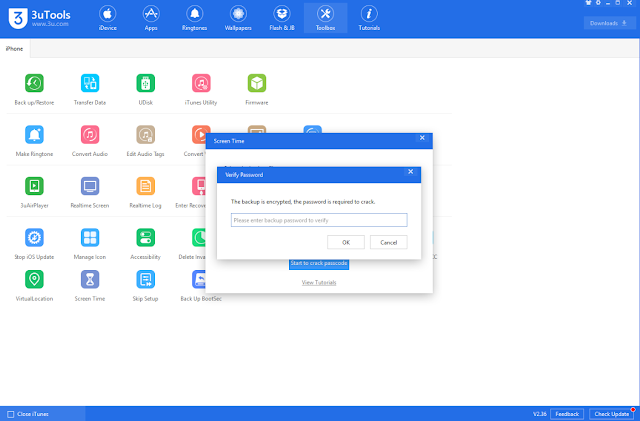640x421 pixels.
Task: Open the Wallpapers section
Action: [x=238, y=18]
